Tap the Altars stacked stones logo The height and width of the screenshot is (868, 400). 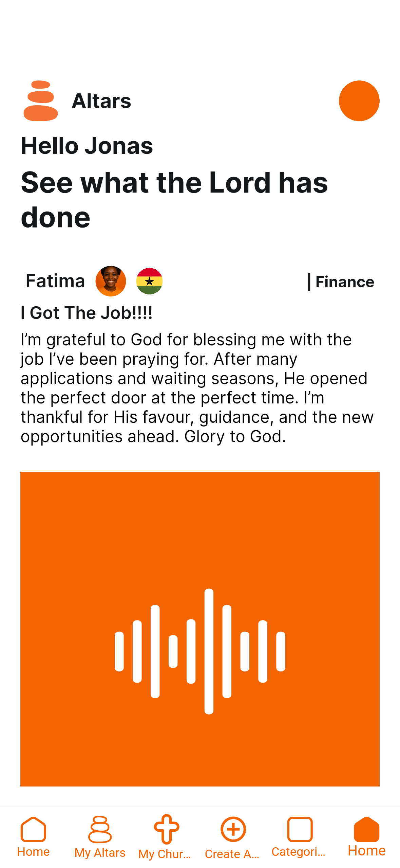pos(41,101)
